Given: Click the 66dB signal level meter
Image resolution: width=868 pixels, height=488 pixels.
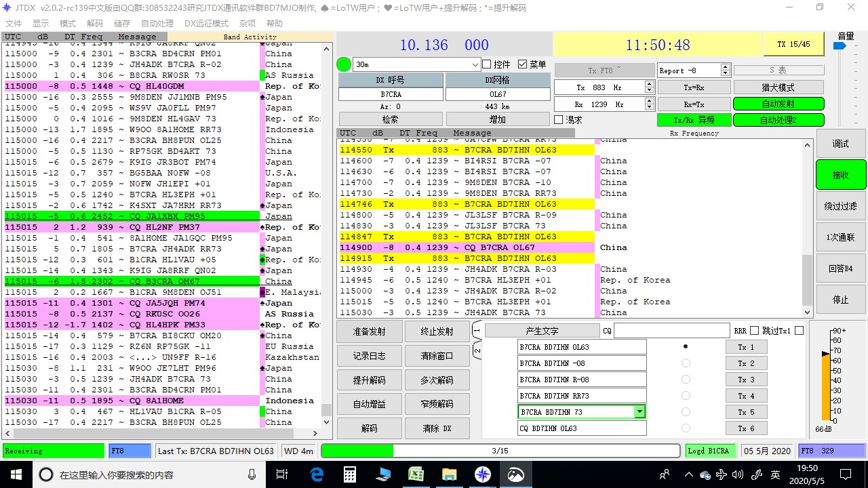Looking at the screenshot, I should tap(825, 376).
